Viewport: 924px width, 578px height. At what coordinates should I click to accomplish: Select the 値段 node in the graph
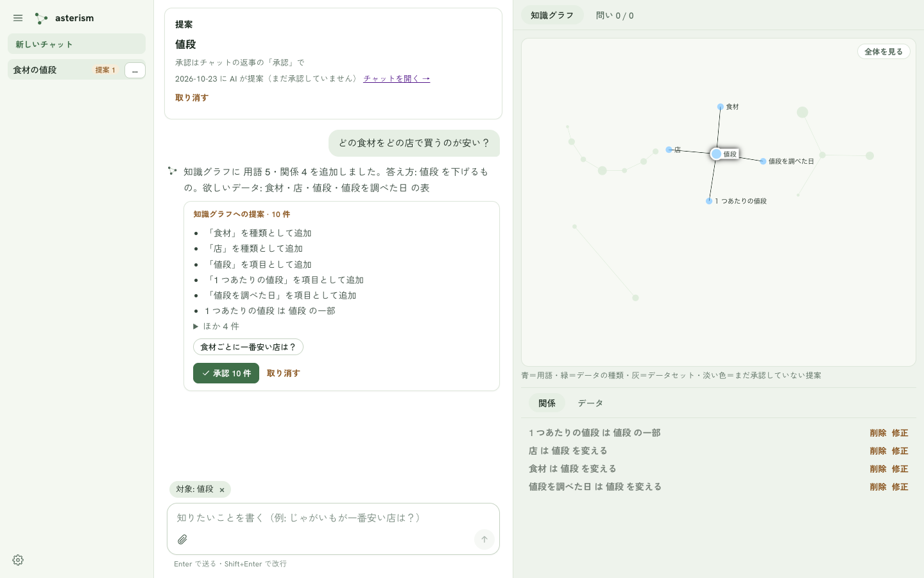(x=716, y=154)
